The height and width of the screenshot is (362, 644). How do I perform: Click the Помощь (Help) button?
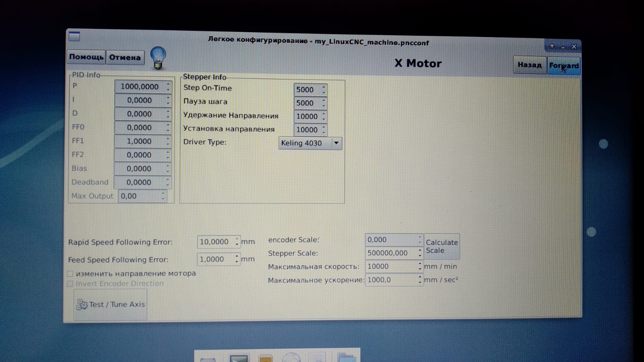click(x=86, y=57)
